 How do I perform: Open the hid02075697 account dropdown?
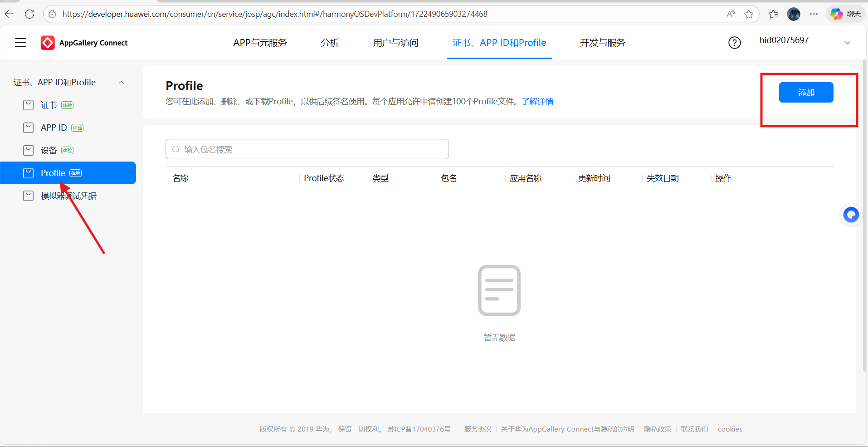[x=784, y=40]
